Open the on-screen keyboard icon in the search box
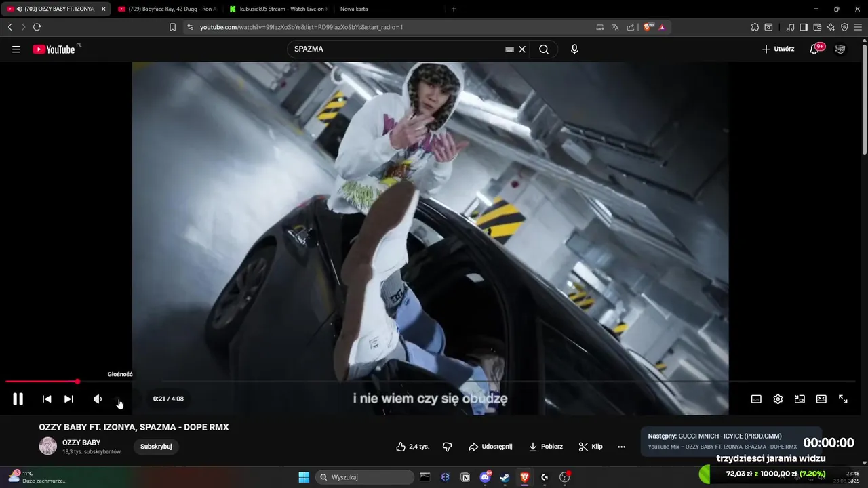The image size is (868, 488). coord(509,49)
